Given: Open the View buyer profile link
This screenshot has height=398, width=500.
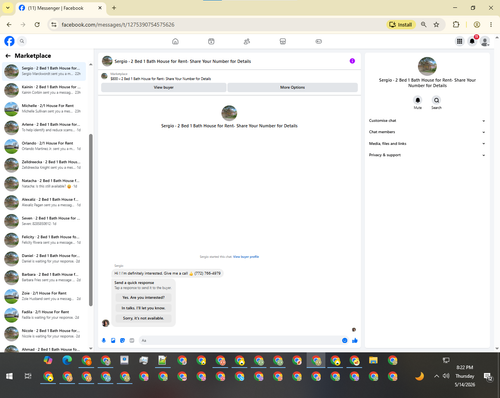Looking at the screenshot, I should pyautogui.click(x=246, y=257).
